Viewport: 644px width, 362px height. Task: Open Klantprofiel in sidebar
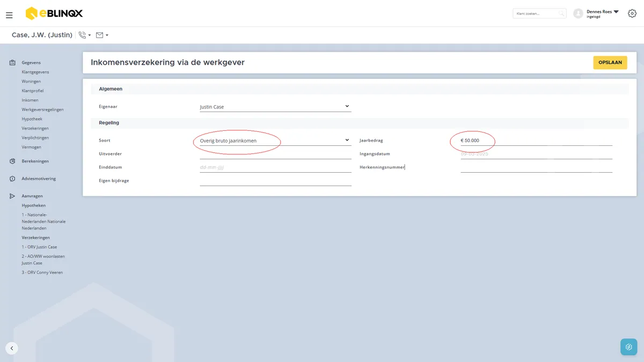33,91
